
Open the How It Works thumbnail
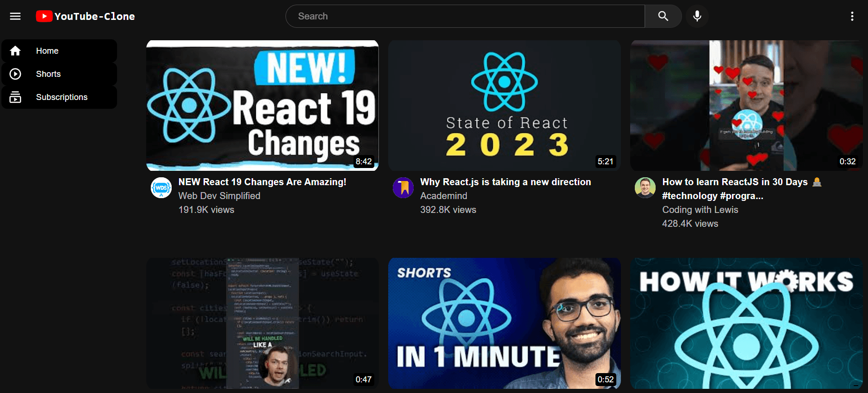[x=746, y=323]
